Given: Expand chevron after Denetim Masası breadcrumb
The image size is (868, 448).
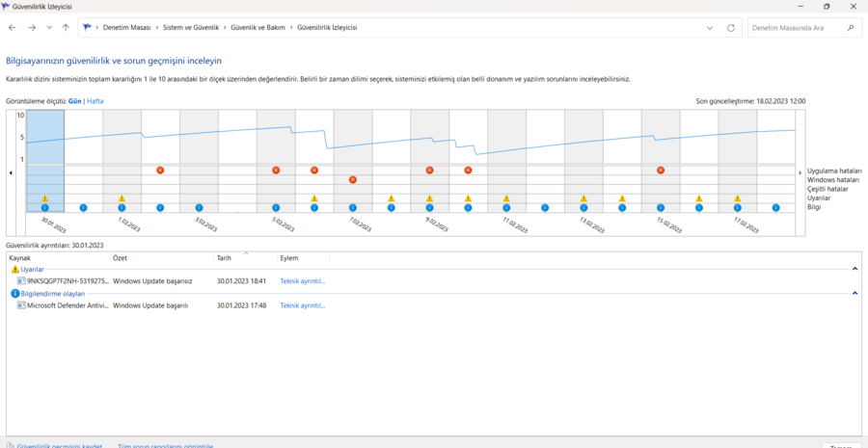Looking at the screenshot, I should [x=156, y=28].
